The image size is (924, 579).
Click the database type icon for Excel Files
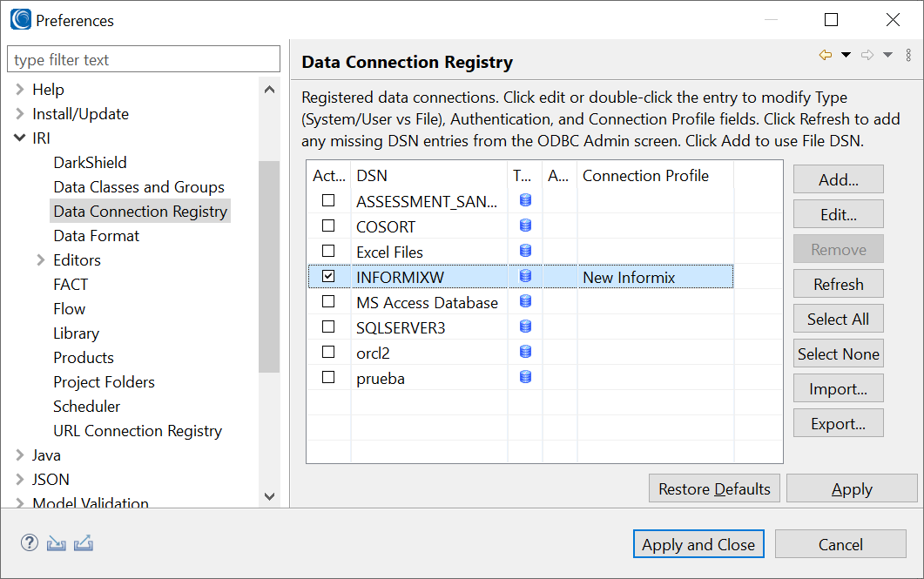526,251
